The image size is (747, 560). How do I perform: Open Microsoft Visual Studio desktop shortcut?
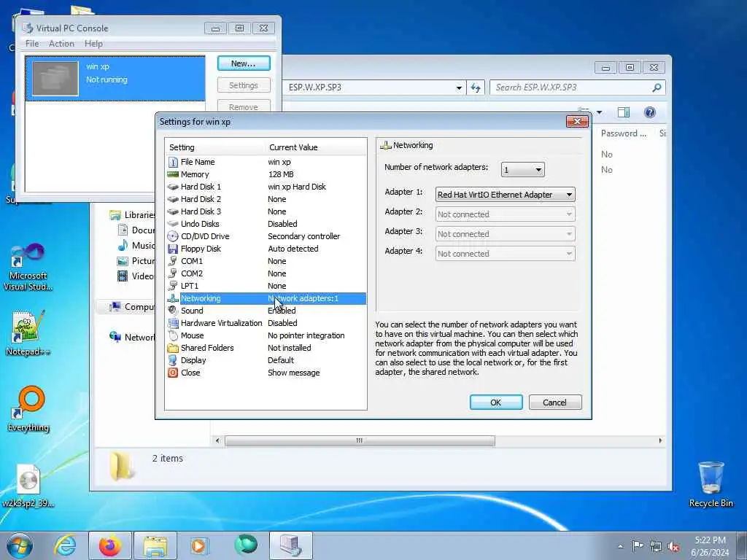[28, 267]
